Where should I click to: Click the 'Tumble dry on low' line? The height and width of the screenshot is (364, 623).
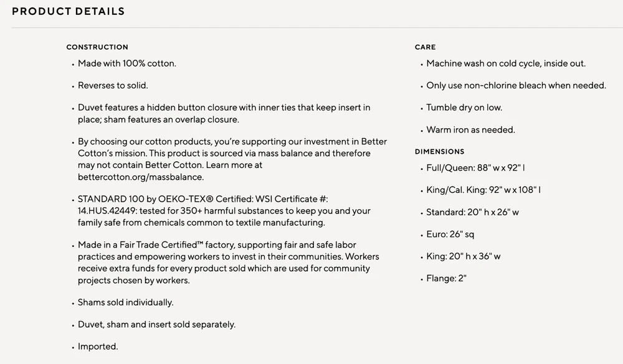pos(464,108)
